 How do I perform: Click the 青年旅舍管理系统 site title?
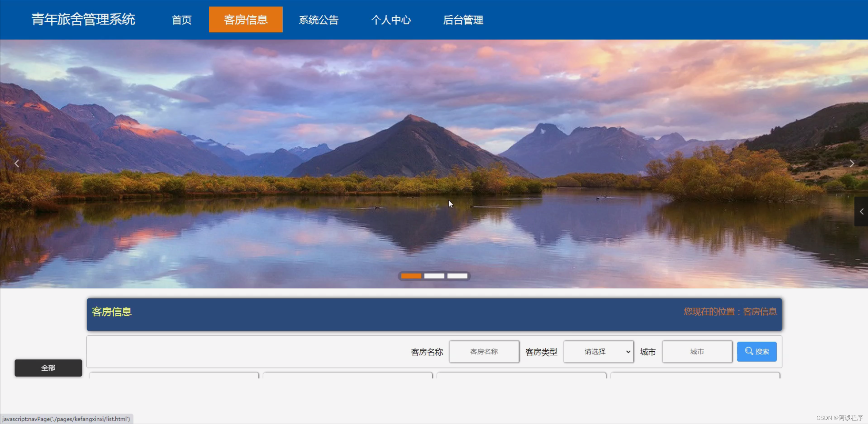pyautogui.click(x=83, y=19)
